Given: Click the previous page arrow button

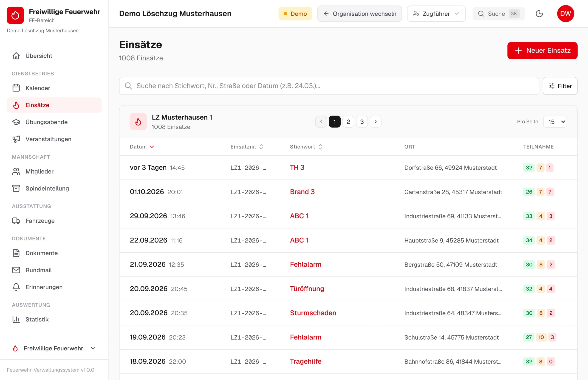Looking at the screenshot, I should click(321, 122).
